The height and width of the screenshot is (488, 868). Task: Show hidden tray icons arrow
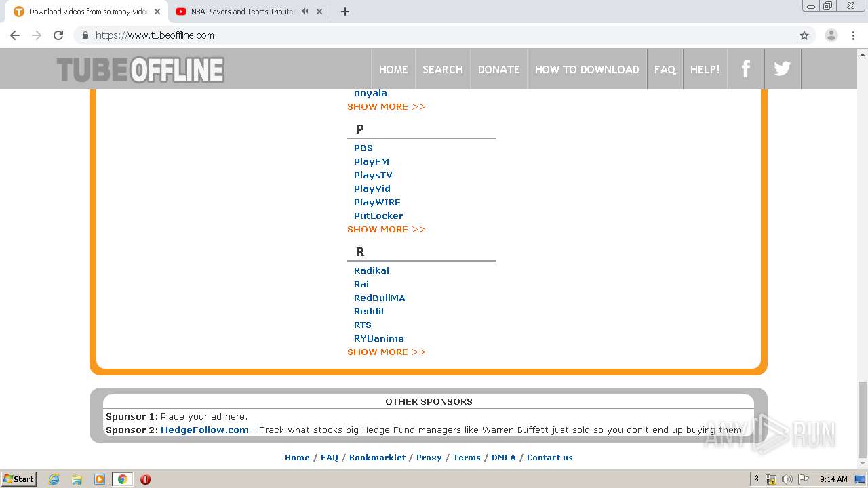pyautogui.click(x=756, y=479)
